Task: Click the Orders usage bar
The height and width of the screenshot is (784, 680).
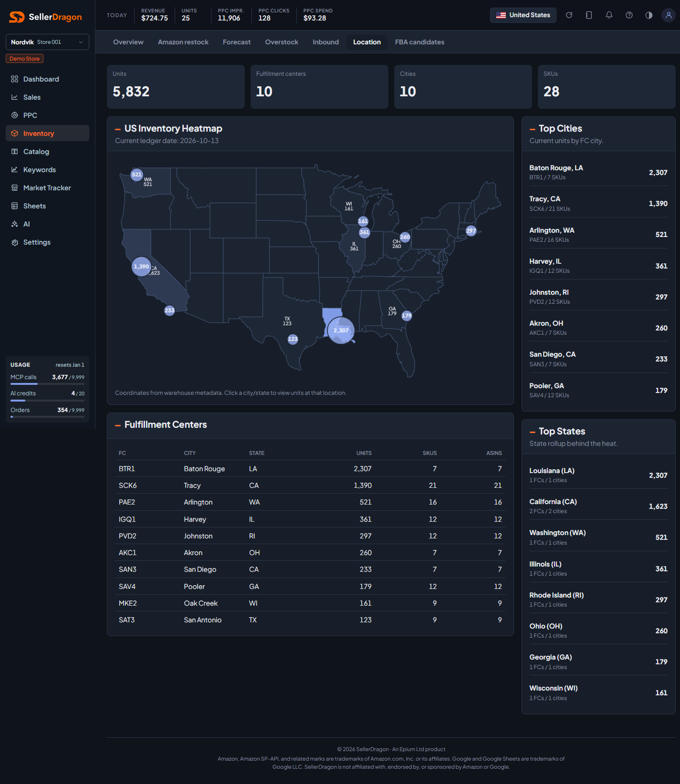Action: point(47,416)
